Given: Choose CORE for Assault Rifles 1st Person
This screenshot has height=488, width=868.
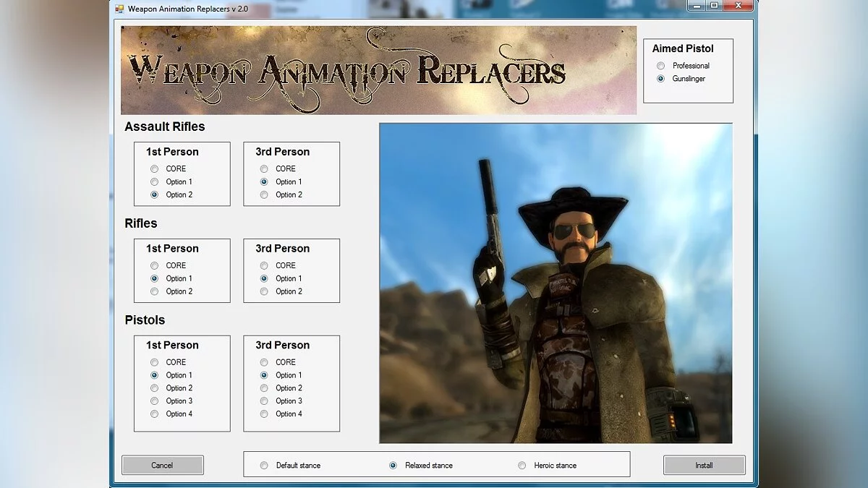Looking at the screenshot, I should 154,169.
